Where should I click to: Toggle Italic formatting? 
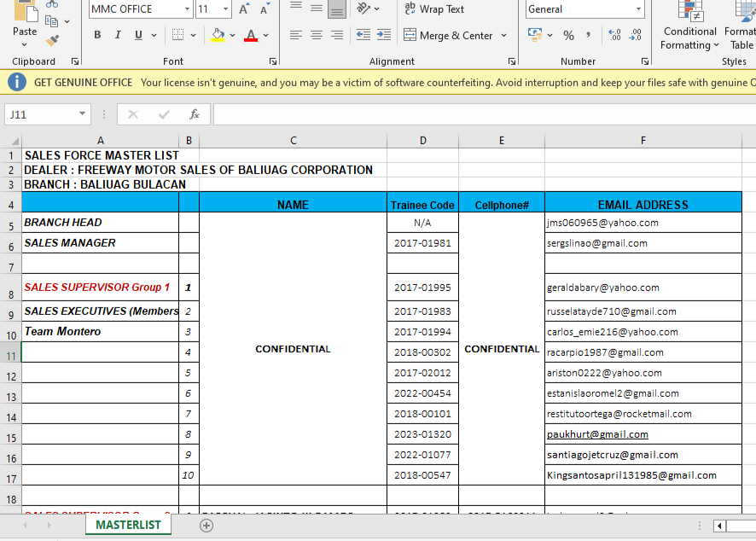pos(118,35)
